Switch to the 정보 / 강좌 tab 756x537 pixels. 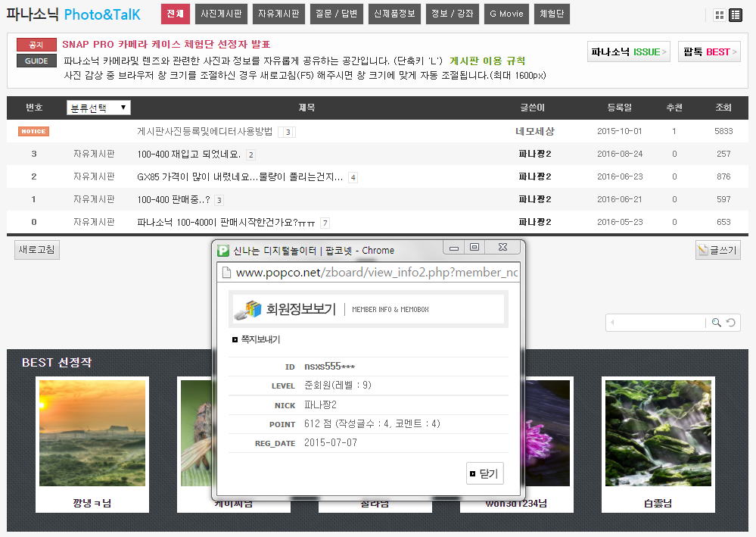click(x=453, y=14)
